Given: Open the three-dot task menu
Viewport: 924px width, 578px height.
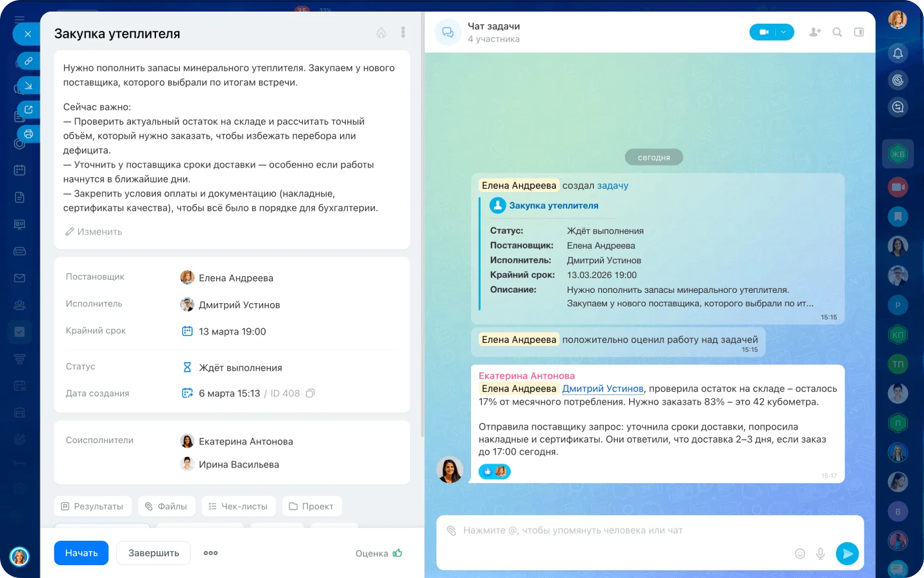Looking at the screenshot, I should click(x=403, y=32).
